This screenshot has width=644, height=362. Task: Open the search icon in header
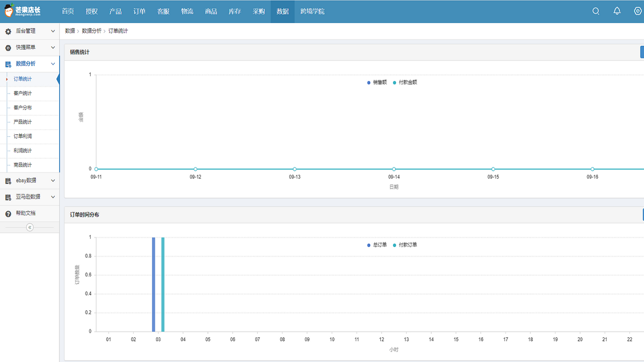pyautogui.click(x=596, y=11)
